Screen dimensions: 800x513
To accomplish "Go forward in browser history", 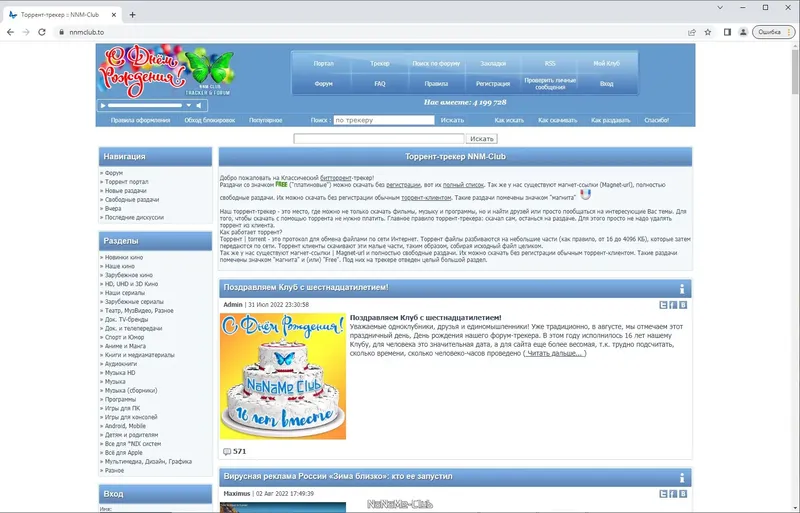I will coord(26,32).
